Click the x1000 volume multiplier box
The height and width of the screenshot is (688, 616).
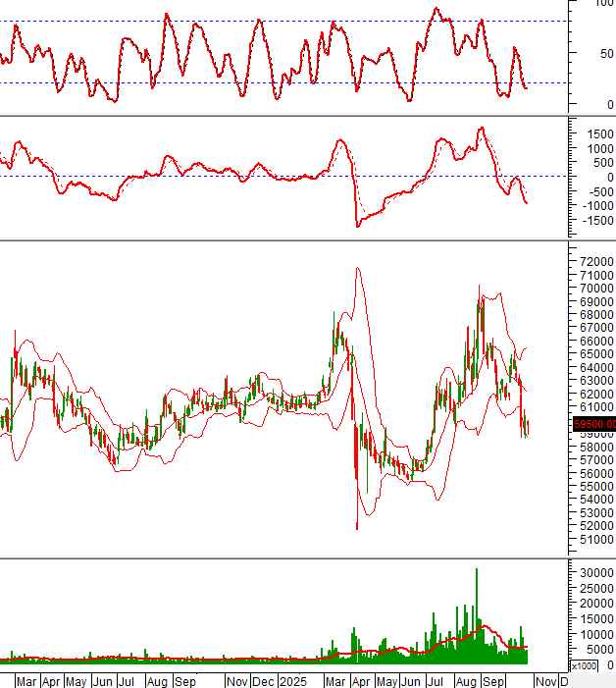[584, 665]
